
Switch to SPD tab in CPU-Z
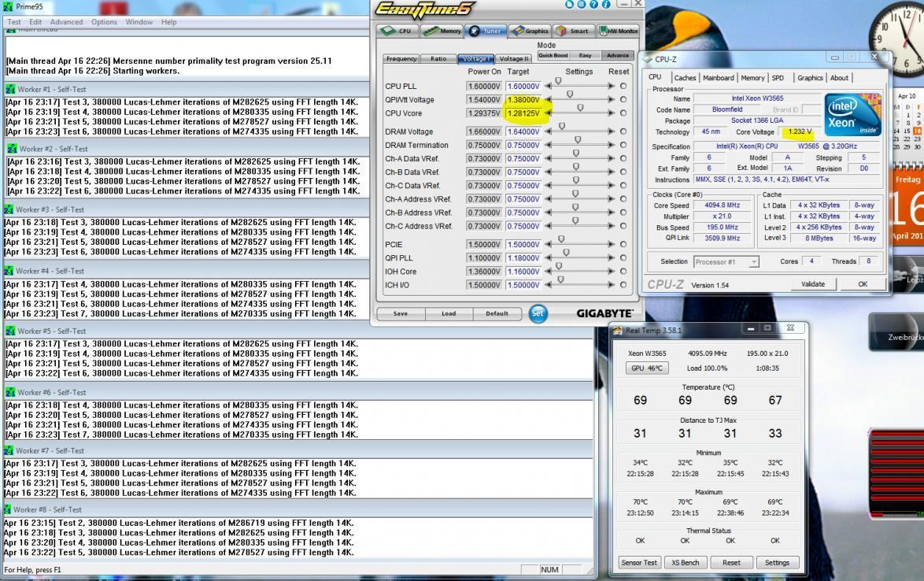(778, 78)
